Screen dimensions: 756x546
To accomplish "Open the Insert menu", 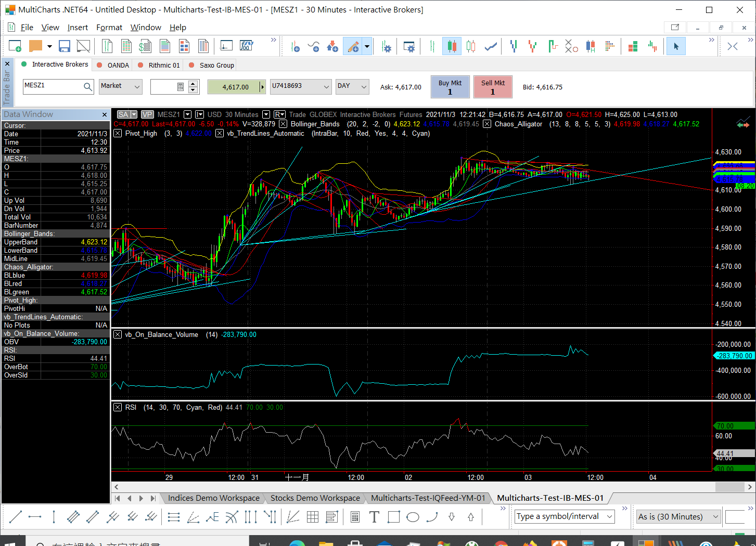I will [x=78, y=28].
